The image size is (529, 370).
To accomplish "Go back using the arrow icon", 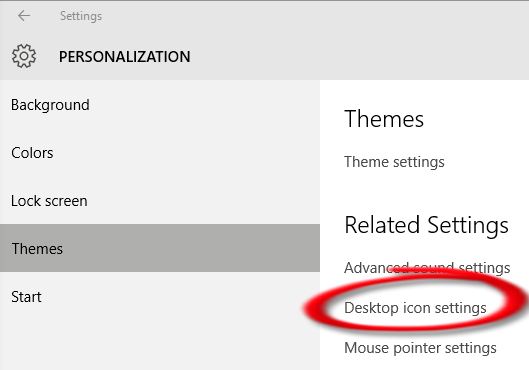I will coord(24,16).
